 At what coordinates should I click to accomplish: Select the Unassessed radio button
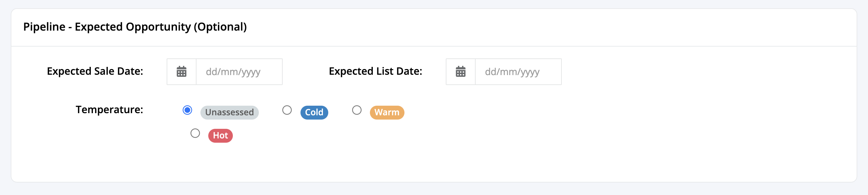click(187, 110)
